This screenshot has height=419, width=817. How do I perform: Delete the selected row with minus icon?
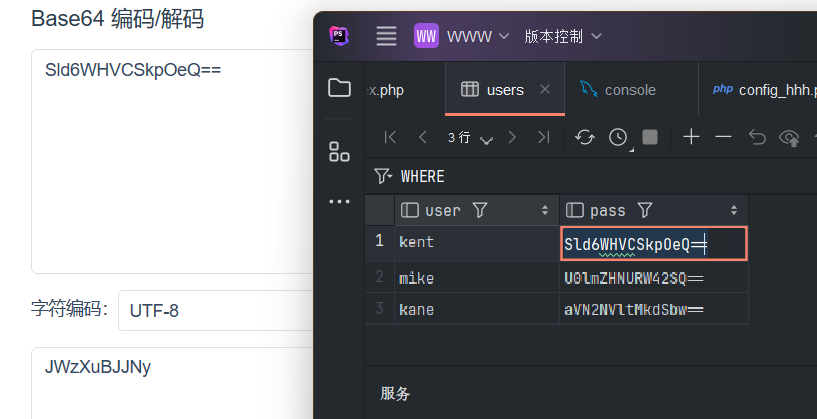(723, 137)
